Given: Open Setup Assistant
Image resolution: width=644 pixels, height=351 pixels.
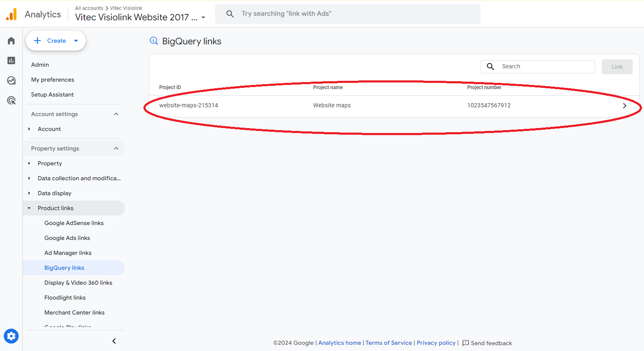Looking at the screenshot, I should tap(52, 94).
